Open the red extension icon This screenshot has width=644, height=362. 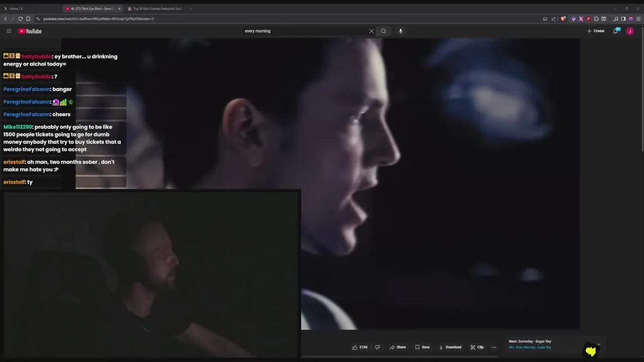coord(589,19)
